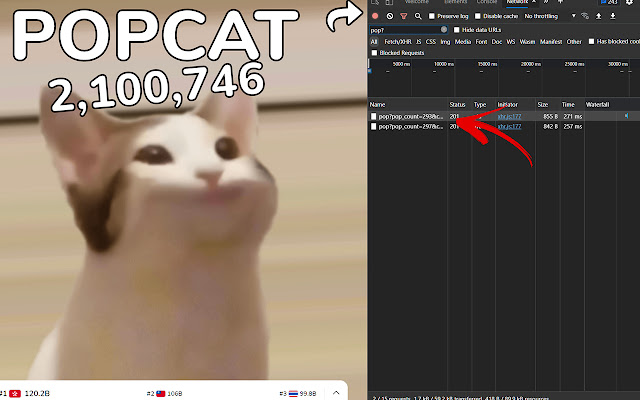Click the Taiwan flag in leaderboard
This screenshot has height=400, width=640.
click(x=160, y=393)
